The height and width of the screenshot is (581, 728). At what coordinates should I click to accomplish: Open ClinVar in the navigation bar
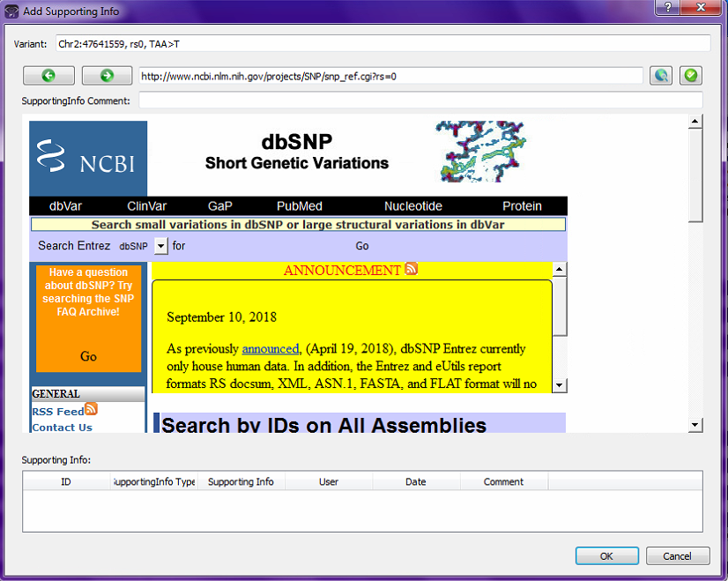146,206
